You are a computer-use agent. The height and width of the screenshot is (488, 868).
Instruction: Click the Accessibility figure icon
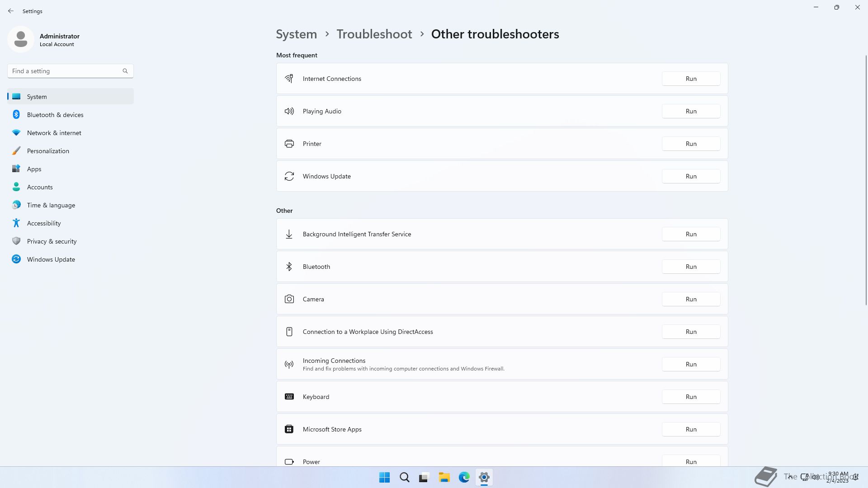pos(16,223)
